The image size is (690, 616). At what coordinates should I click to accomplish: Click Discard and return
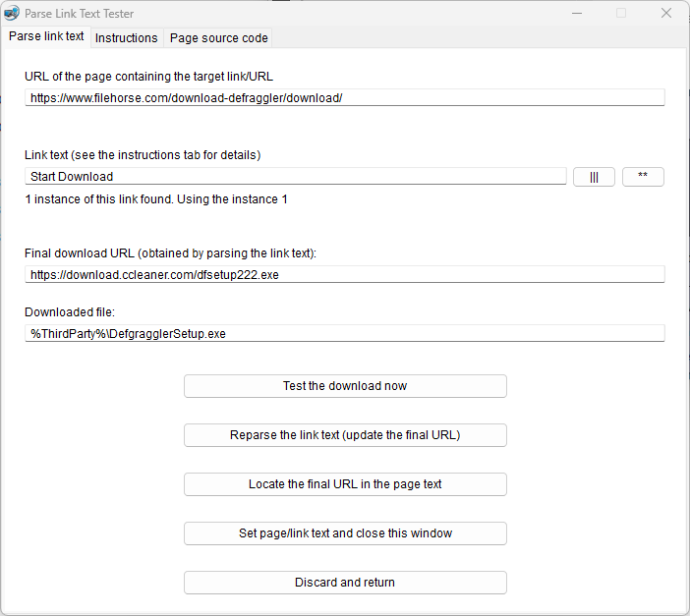click(x=345, y=583)
